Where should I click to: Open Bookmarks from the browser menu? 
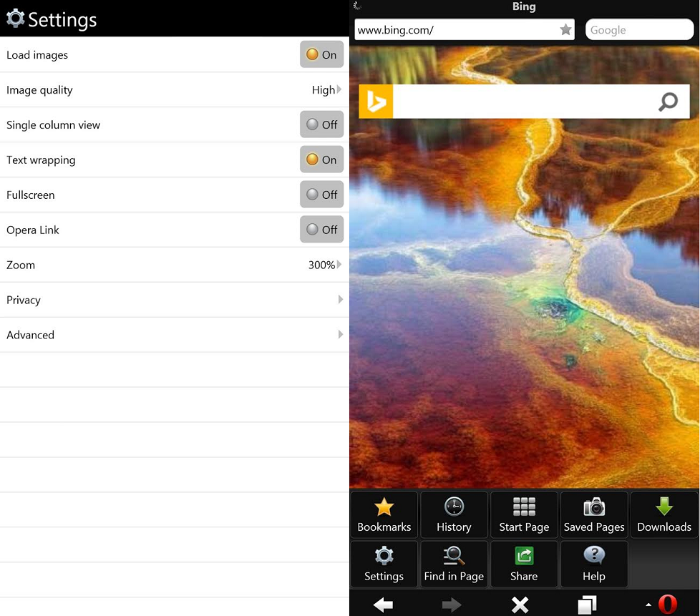[384, 514]
